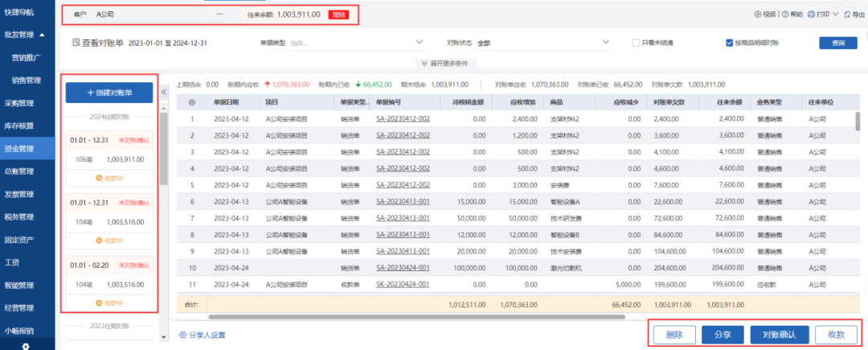
Task: Open document link SK-20230424-001 in row 11
Action: pos(403,285)
